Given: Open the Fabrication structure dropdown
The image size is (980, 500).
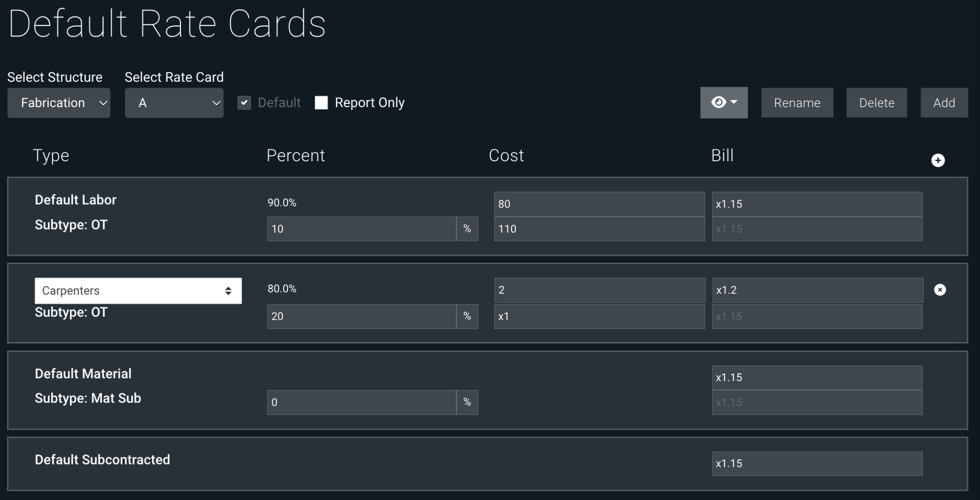Looking at the screenshot, I should click(x=58, y=102).
